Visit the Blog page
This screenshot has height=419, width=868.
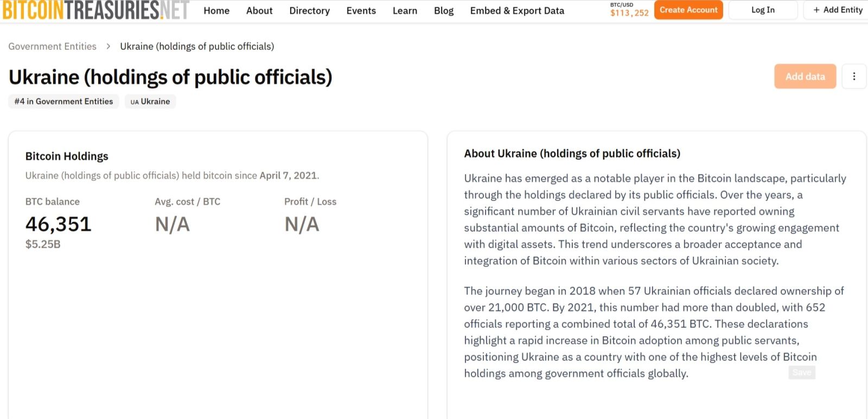click(x=443, y=11)
